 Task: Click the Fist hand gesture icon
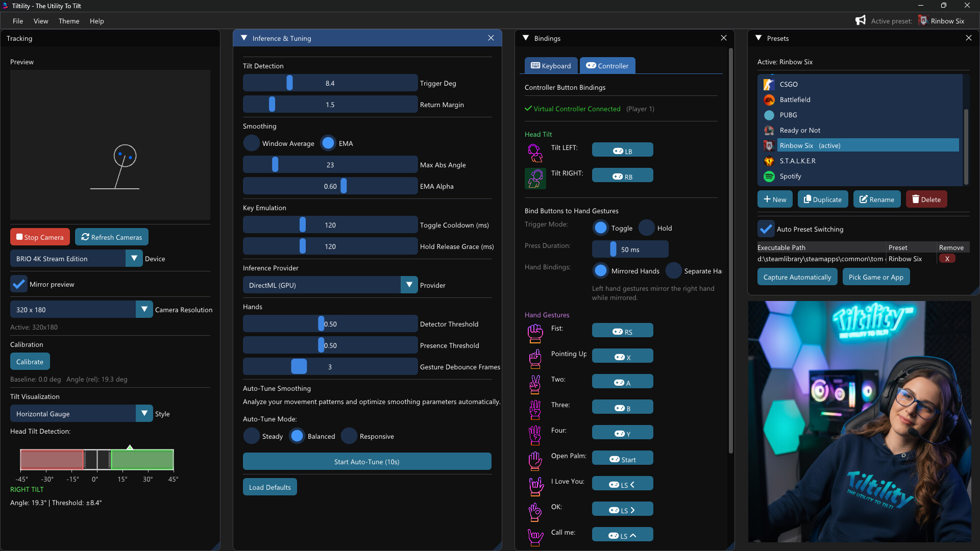tap(535, 333)
